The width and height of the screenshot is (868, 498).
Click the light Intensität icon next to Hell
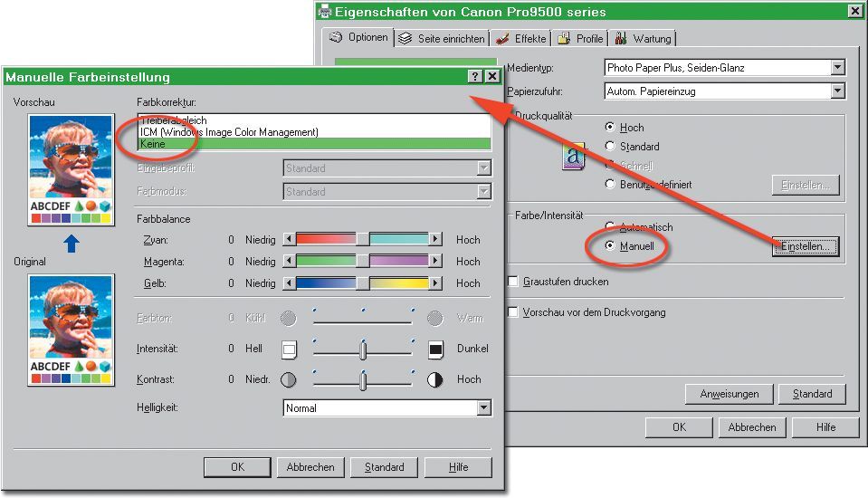tap(289, 349)
